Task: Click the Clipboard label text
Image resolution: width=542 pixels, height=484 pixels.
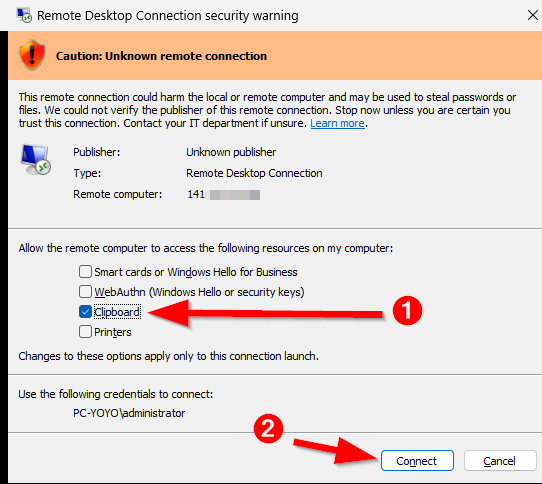Action: (117, 312)
